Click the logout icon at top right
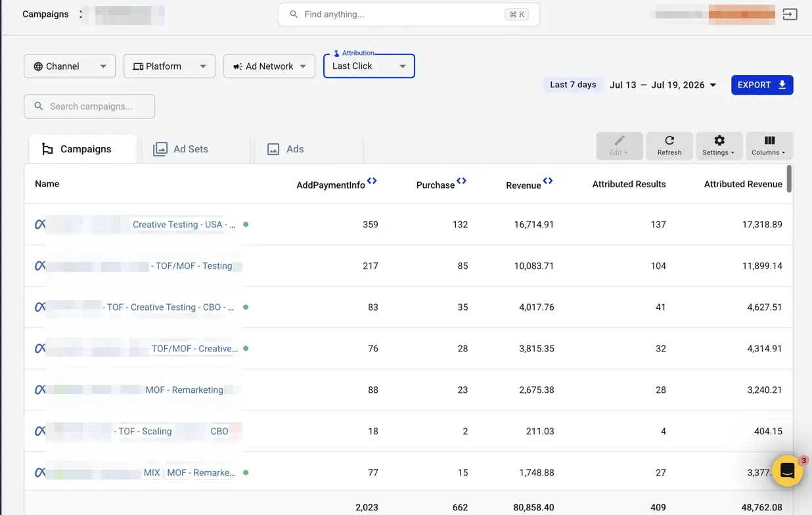 [790, 14]
